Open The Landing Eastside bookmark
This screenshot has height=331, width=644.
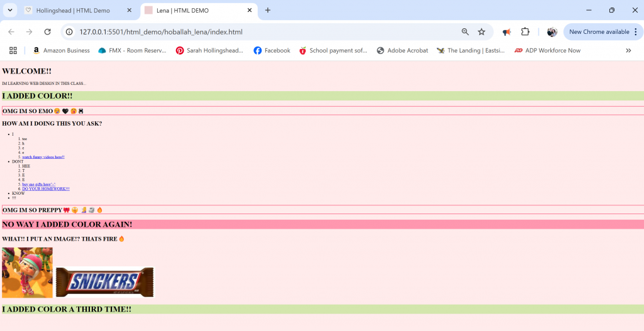click(470, 50)
